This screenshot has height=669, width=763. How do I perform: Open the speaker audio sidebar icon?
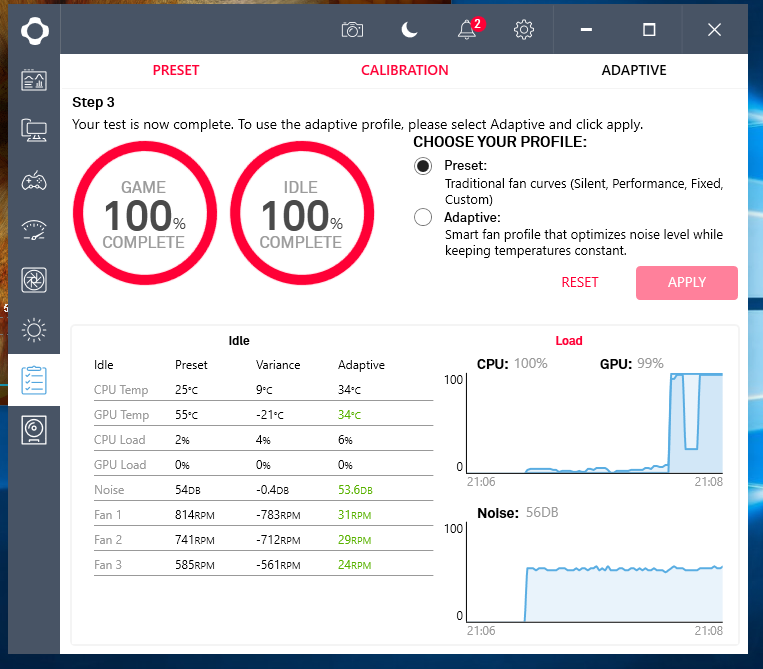point(34,430)
